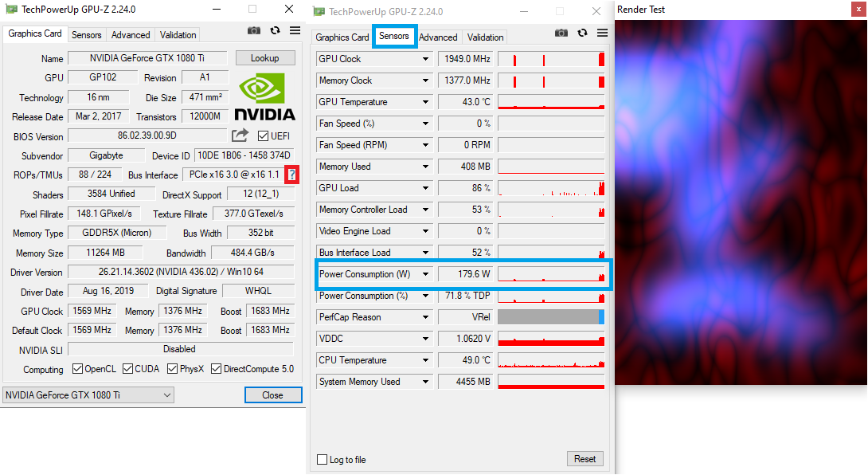Click the 4455 MB system memory value

click(465, 382)
